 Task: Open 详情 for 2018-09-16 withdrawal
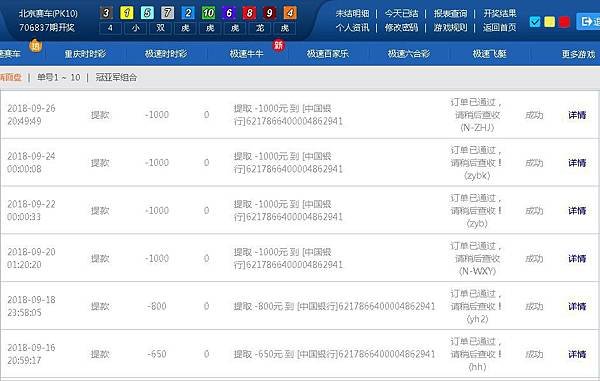point(577,354)
